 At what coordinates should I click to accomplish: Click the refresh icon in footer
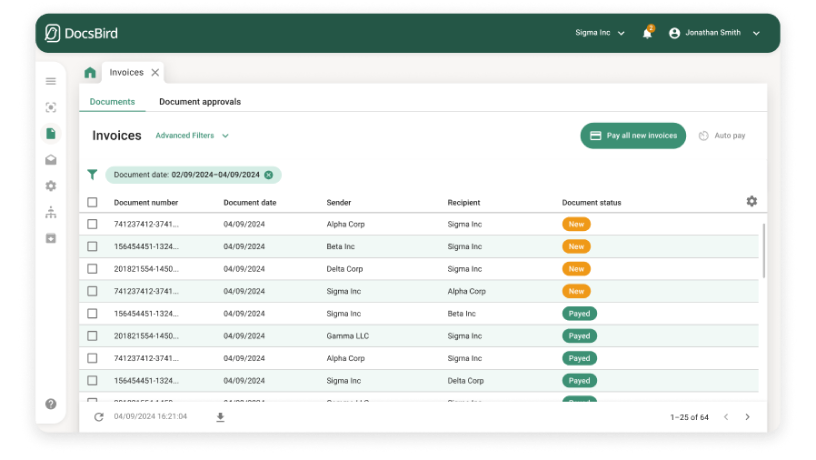98,417
